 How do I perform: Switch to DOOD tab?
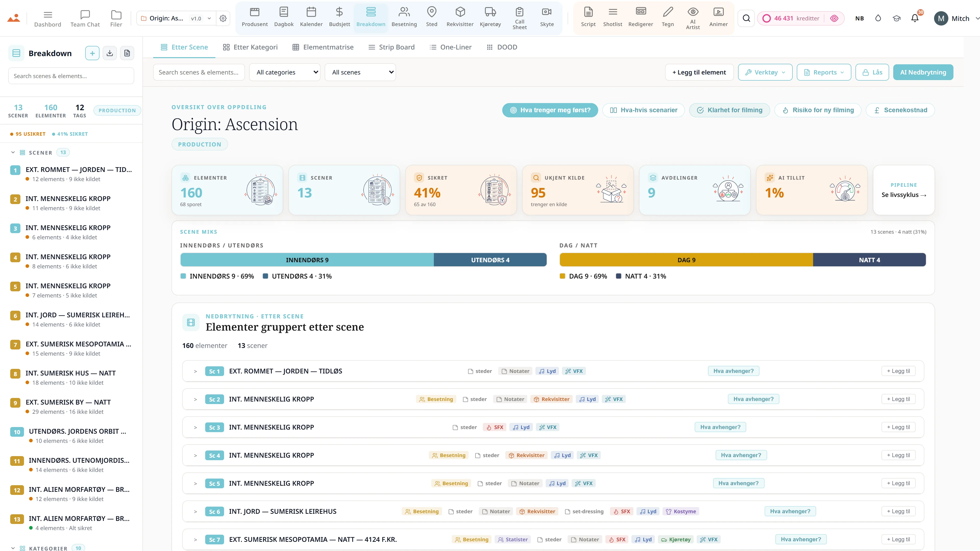pos(502,47)
